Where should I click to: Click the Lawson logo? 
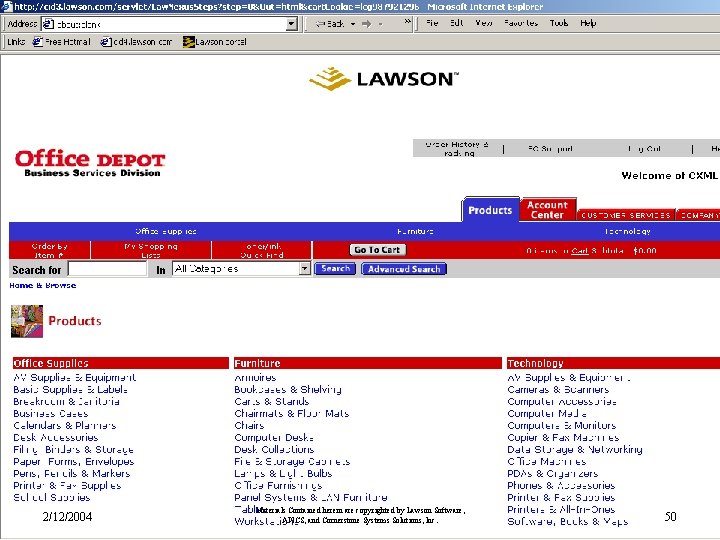(383, 79)
